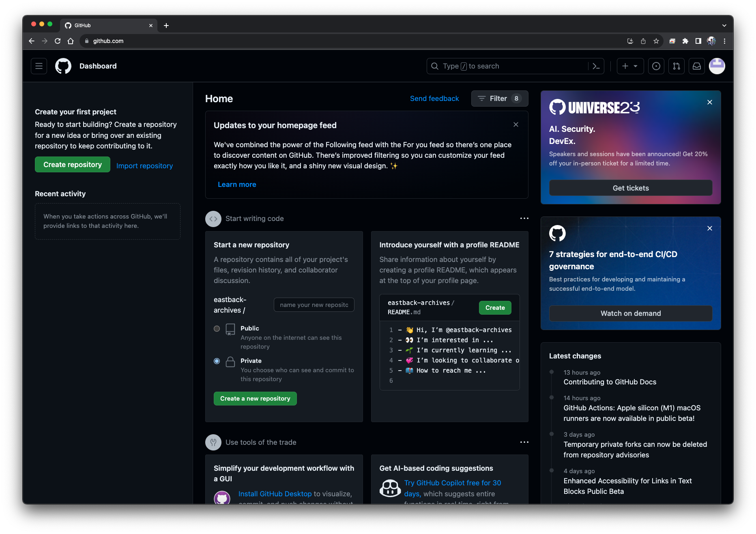Open the command palette icon in search bar
This screenshot has width=756, height=534.
(596, 66)
